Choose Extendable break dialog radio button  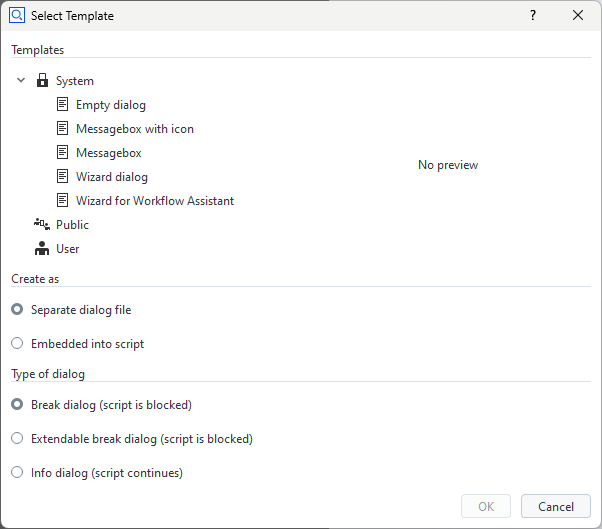[x=17, y=439]
